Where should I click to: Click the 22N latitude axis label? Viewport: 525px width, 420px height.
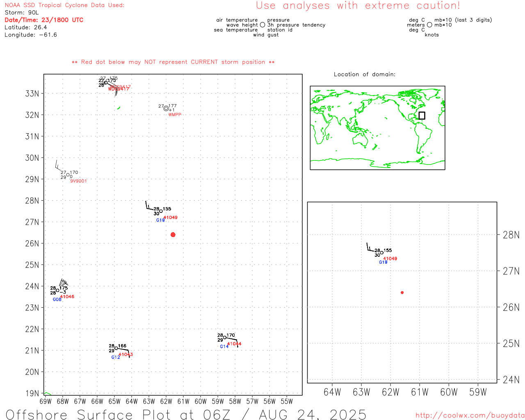point(32,329)
